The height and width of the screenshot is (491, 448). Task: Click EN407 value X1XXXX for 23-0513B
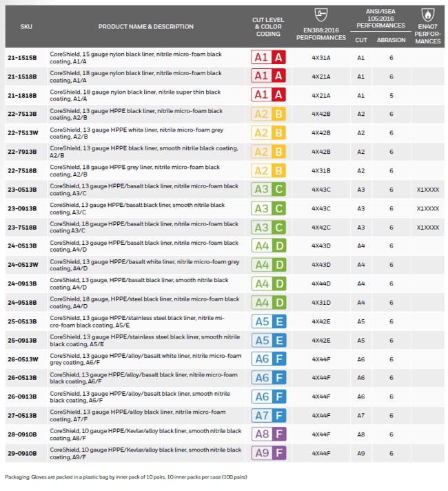(427, 190)
